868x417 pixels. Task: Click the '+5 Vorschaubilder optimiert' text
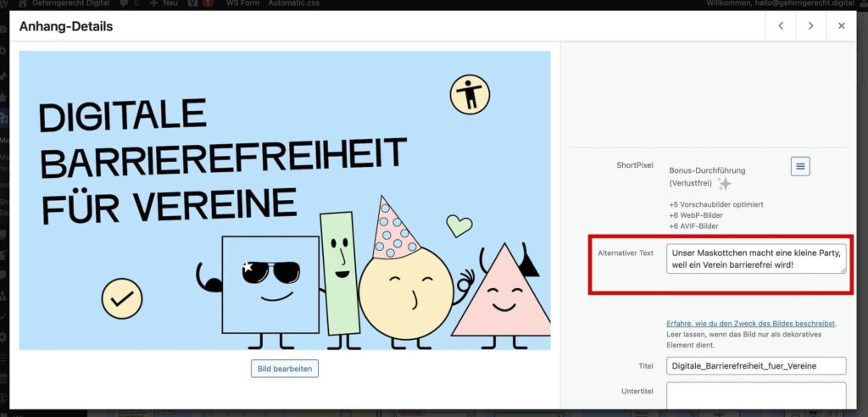pyautogui.click(x=715, y=204)
